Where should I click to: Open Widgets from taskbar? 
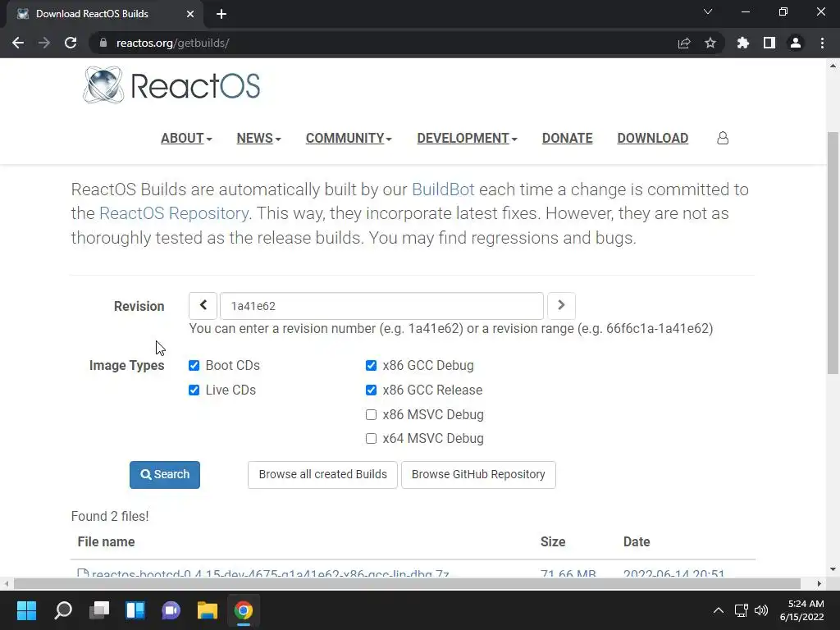135,610
